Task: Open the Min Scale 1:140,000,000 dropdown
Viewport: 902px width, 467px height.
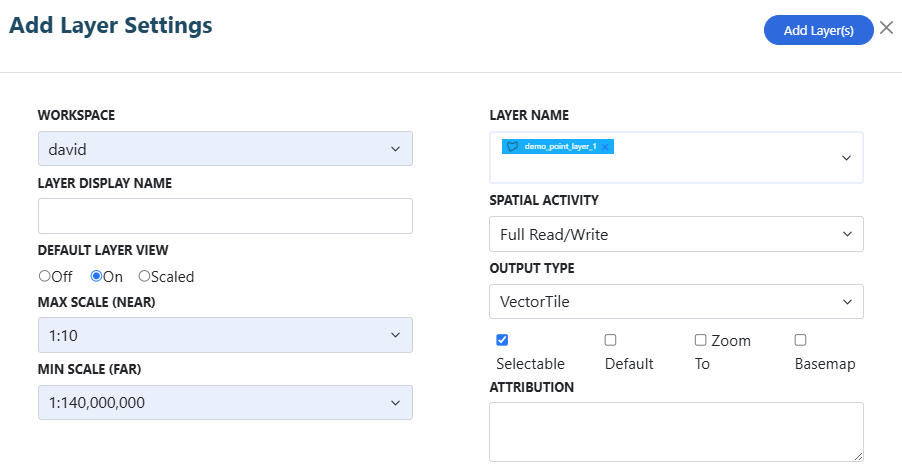Action: coord(226,403)
